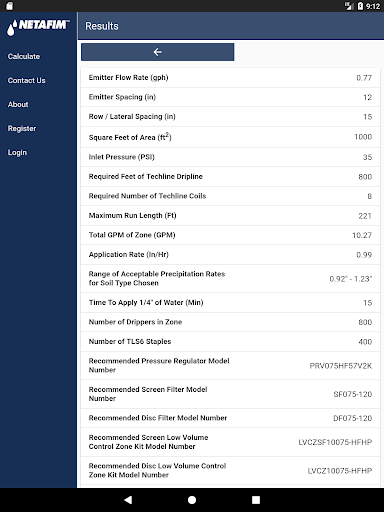Viewport: 384px width, 512px height.
Task: Select the Maximum Run Length row
Action: pos(230,216)
